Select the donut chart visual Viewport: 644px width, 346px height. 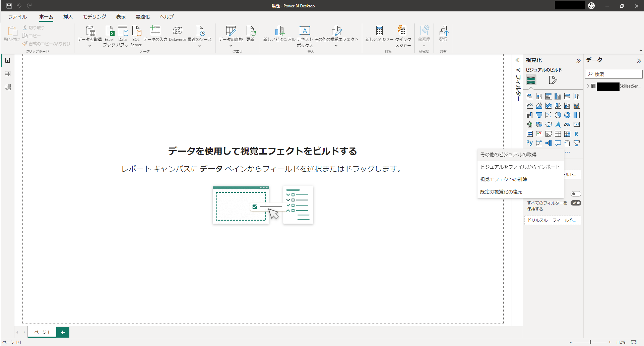pyautogui.click(x=568, y=115)
